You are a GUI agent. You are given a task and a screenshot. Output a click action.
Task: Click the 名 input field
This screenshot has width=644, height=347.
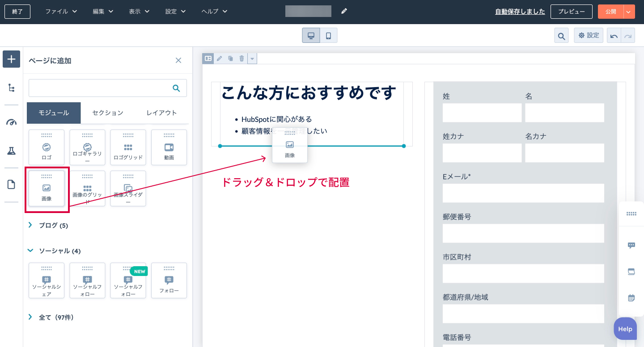tap(565, 113)
